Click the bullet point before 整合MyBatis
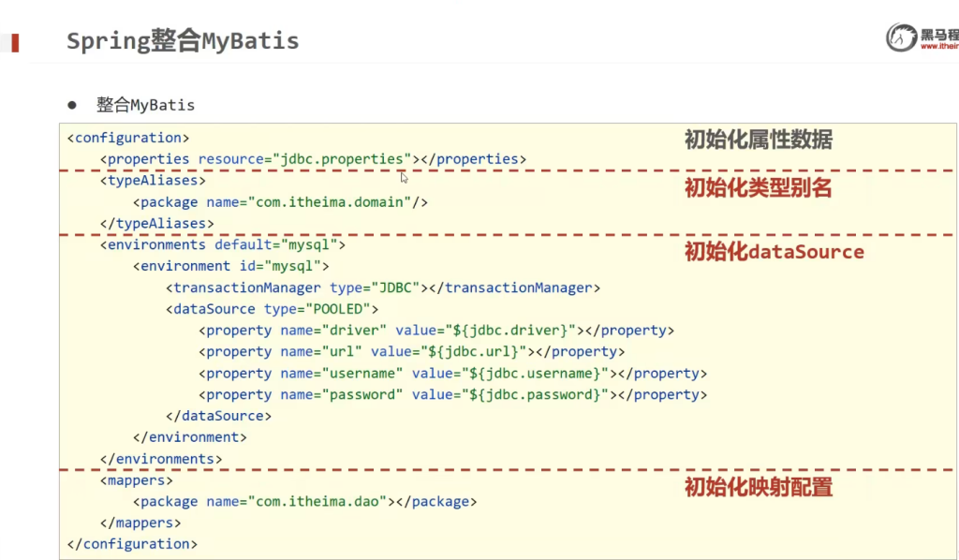The height and width of the screenshot is (560, 959). point(71,104)
